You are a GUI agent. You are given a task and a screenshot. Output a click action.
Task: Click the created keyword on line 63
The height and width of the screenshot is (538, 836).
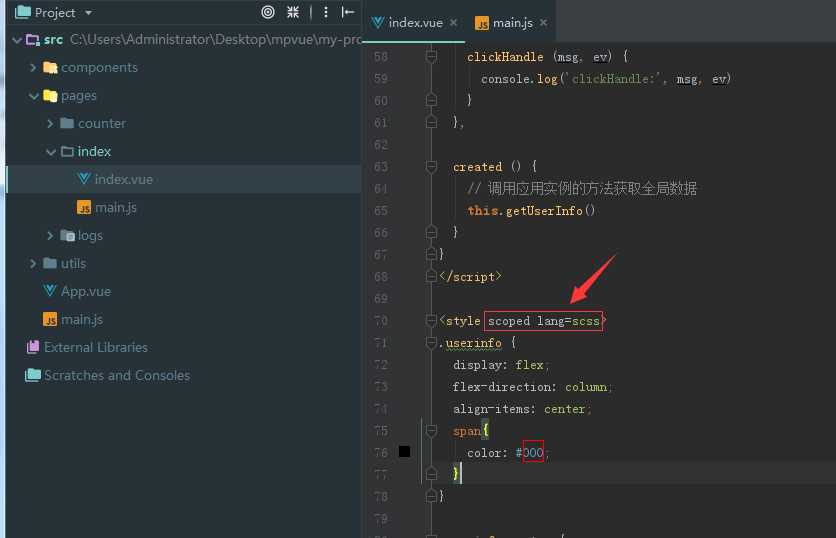point(477,167)
